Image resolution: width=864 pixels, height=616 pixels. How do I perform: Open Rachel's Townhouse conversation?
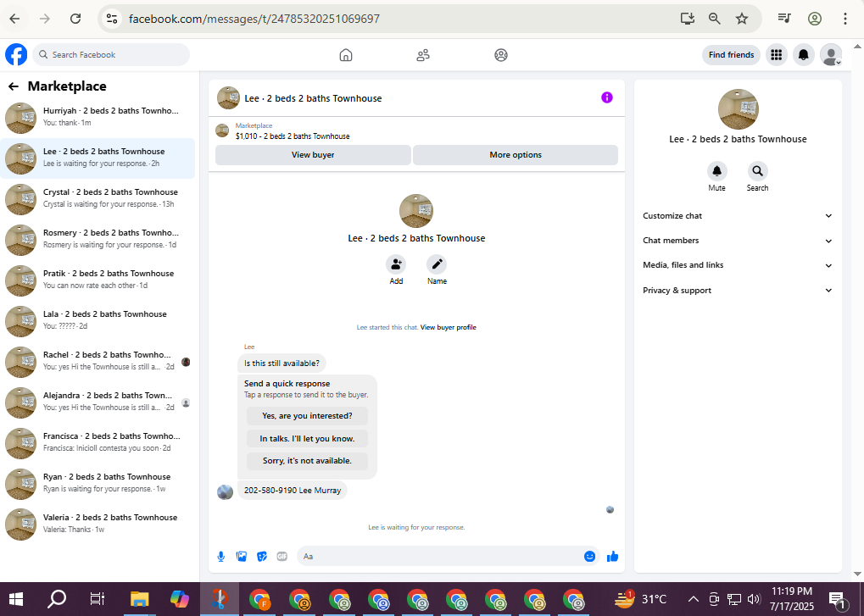[x=98, y=362]
